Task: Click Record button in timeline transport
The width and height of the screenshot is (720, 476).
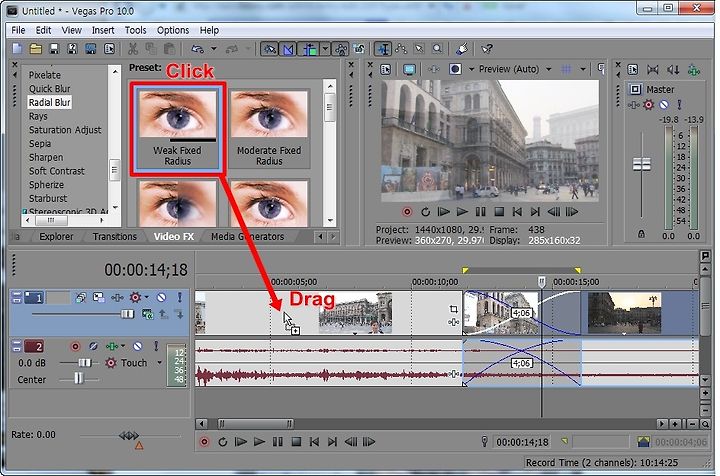Action: point(204,442)
